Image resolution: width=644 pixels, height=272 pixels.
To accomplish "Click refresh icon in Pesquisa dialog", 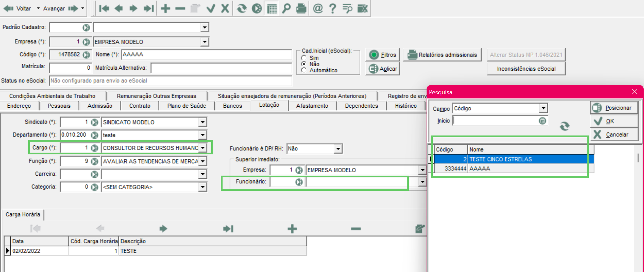I will (565, 126).
